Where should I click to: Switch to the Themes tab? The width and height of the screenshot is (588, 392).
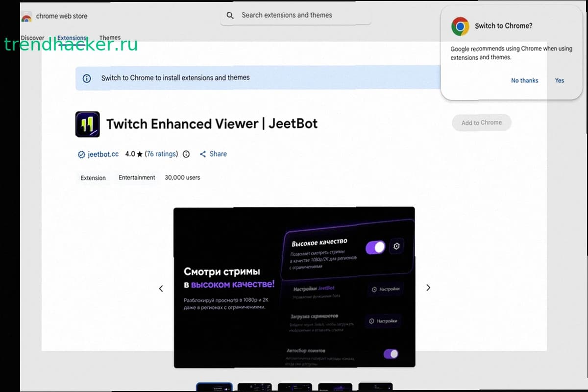coord(110,38)
